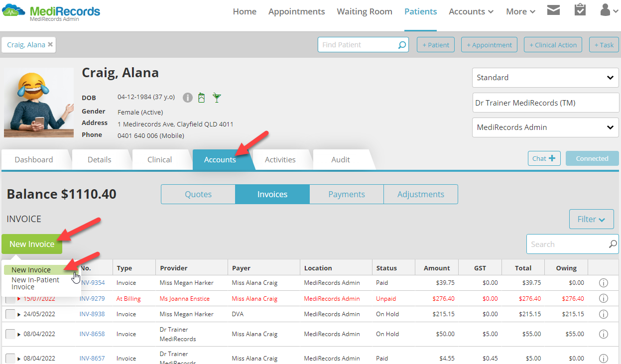The width and height of the screenshot is (621, 364).
Task: Open Patients in the top navigation
Action: pyautogui.click(x=421, y=11)
